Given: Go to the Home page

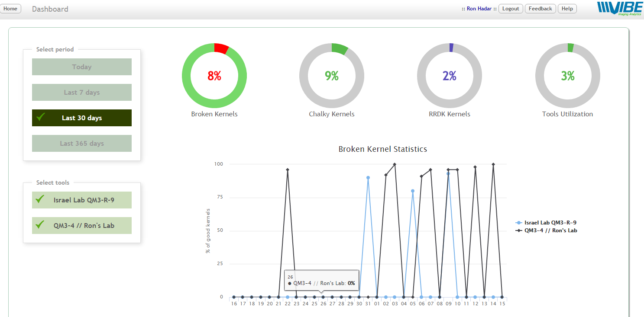Looking at the screenshot, I should tap(10, 9).
